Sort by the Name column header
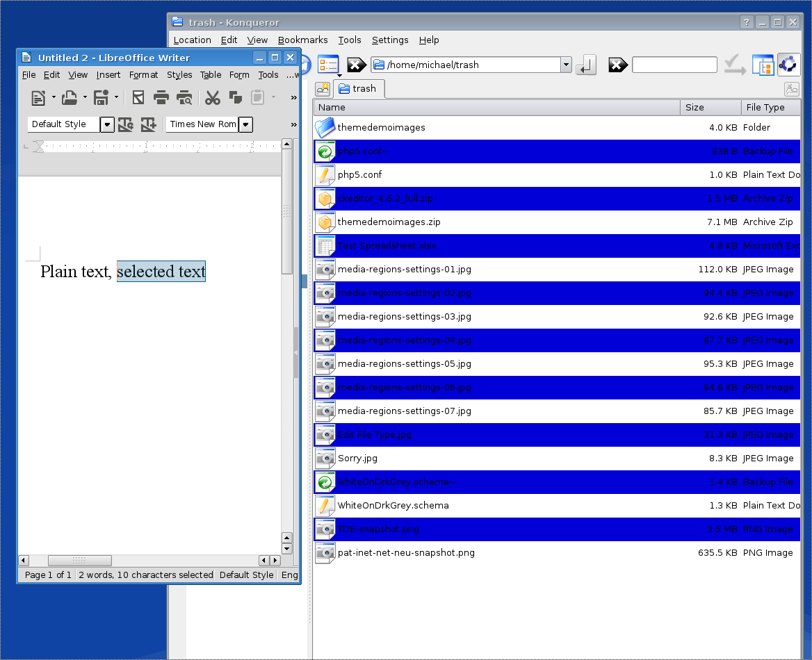 (496, 107)
